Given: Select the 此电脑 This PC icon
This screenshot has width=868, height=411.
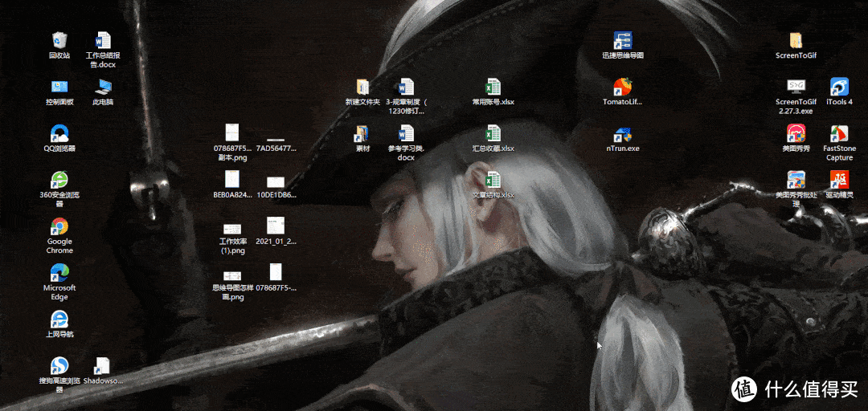Looking at the screenshot, I should [103, 87].
